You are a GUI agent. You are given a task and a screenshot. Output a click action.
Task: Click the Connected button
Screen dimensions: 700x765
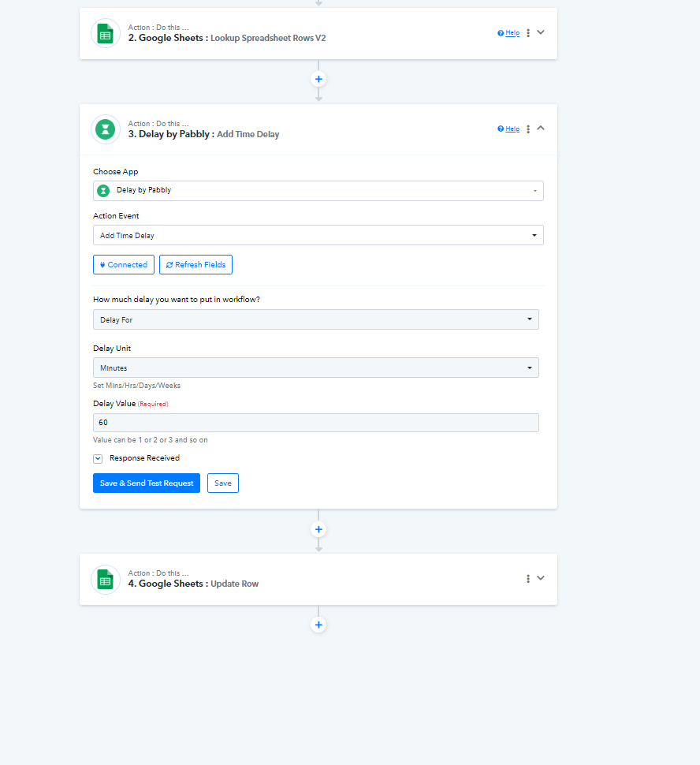tap(124, 264)
